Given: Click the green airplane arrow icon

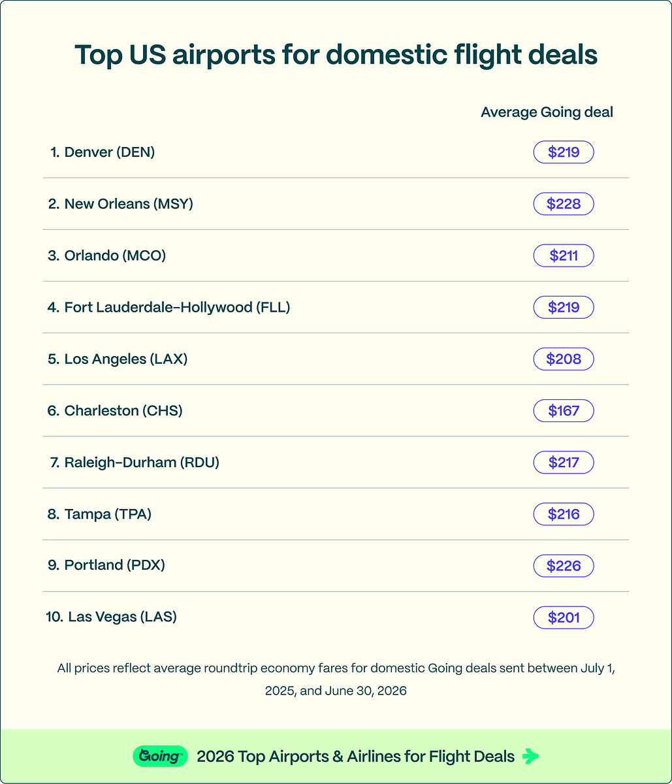Looking at the screenshot, I should pos(531,757).
